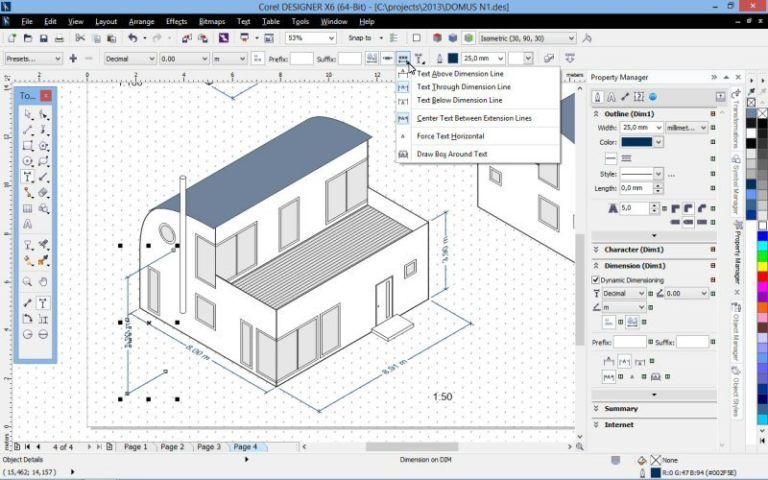Create a new document with the New icon
The image size is (768, 480).
[12, 38]
